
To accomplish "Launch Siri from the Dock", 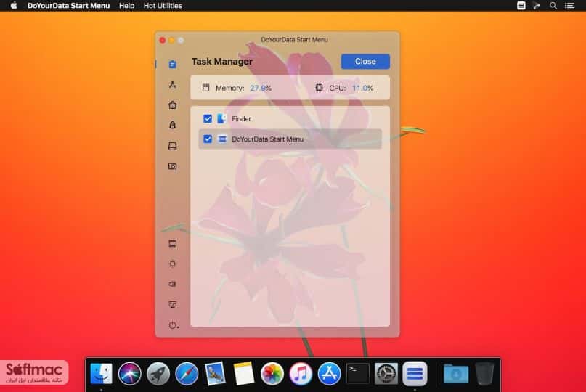I will (x=130, y=373).
